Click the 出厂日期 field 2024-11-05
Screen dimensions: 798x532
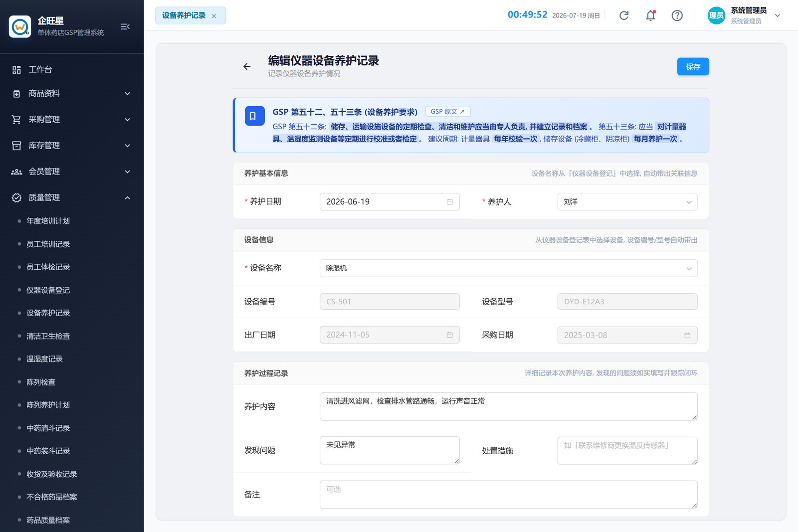[390, 335]
